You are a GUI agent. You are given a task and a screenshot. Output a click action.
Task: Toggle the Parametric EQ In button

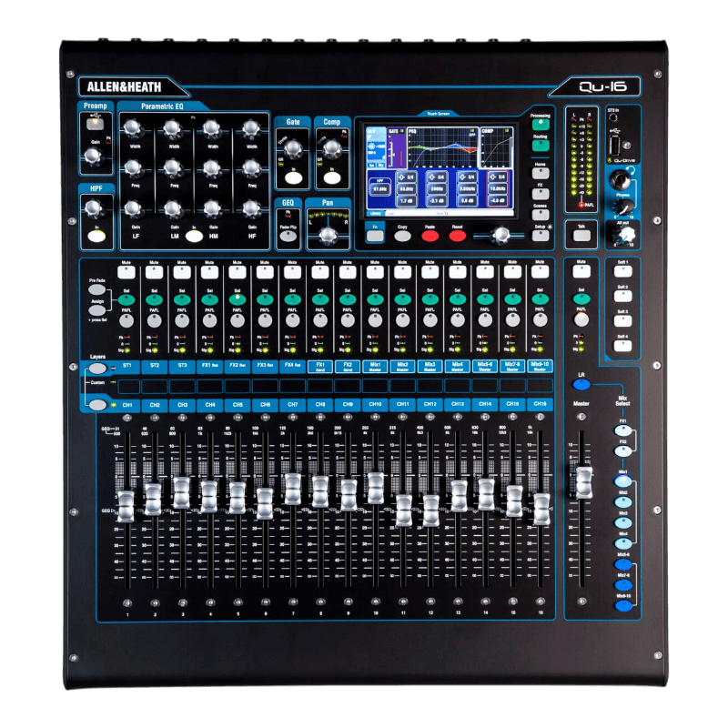194,236
